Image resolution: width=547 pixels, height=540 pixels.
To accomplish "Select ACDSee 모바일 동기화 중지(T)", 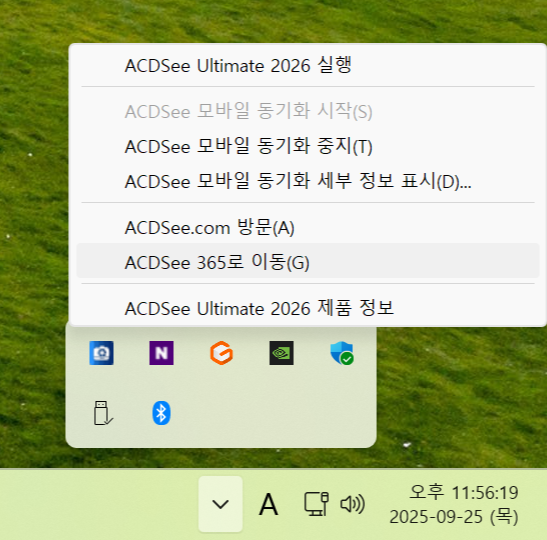I will coord(308,146).
